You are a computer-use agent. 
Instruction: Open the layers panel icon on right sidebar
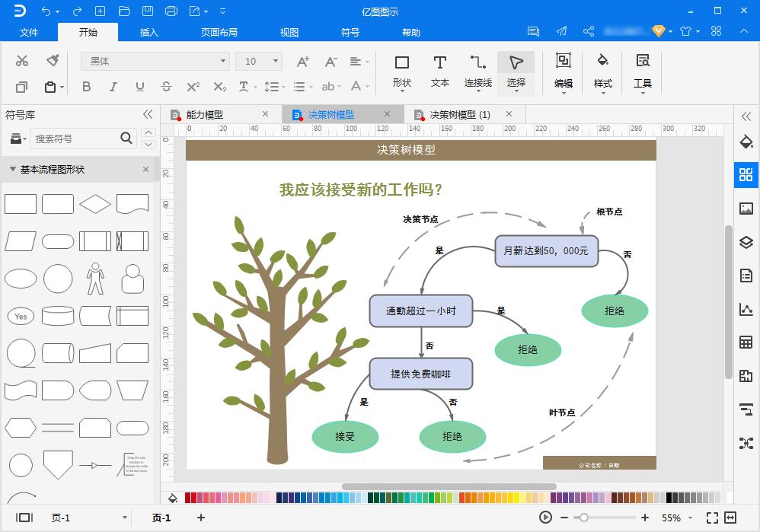(747, 242)
